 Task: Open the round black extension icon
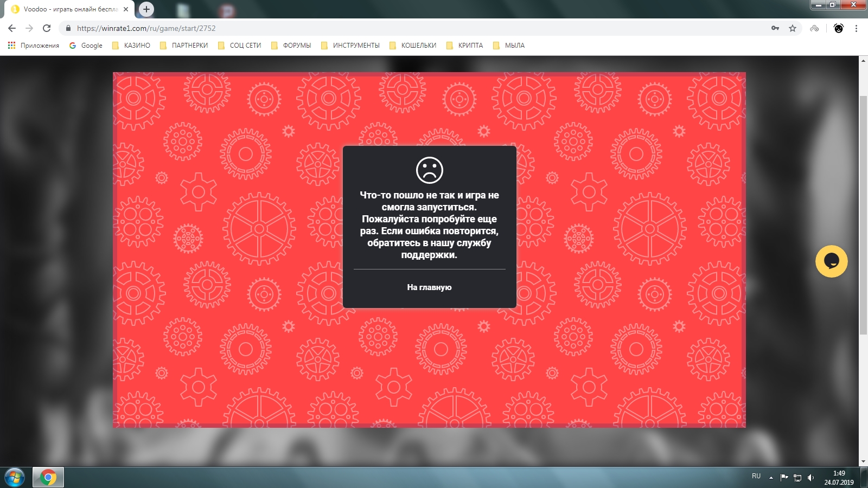coord(839,28)
